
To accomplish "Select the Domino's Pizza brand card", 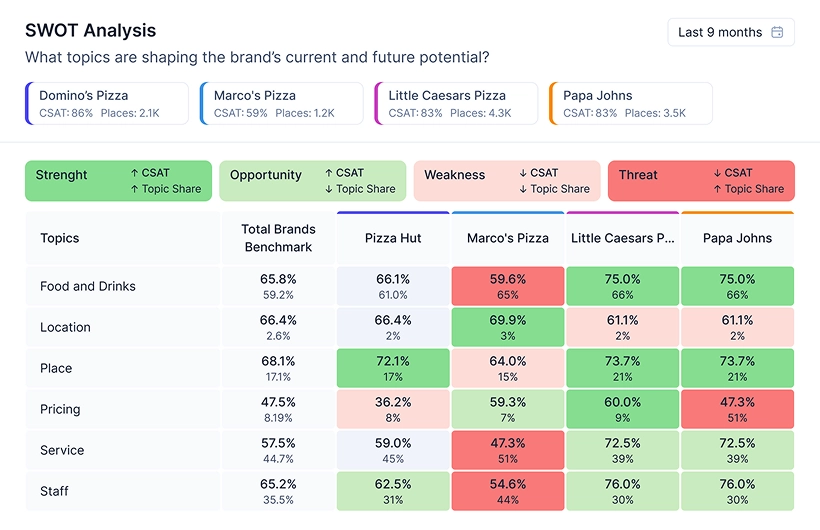I will tap(107, 103).
